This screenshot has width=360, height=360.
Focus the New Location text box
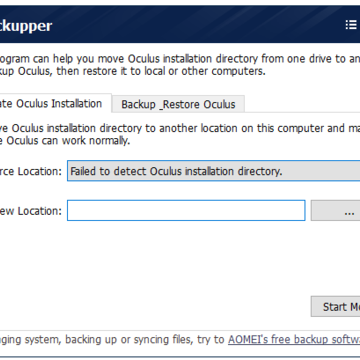click(x=186, y=210)
